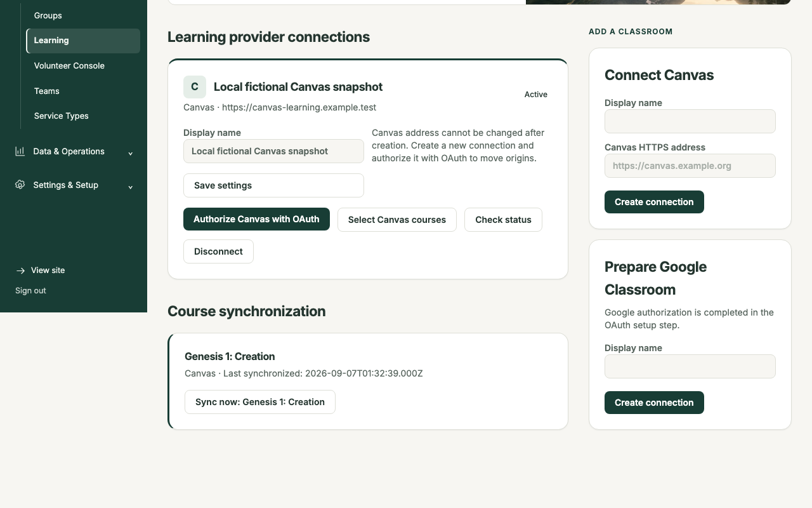Click the Last synchronized timestamp text
This screenshot has width=812, height=508.
pos(323,373)
